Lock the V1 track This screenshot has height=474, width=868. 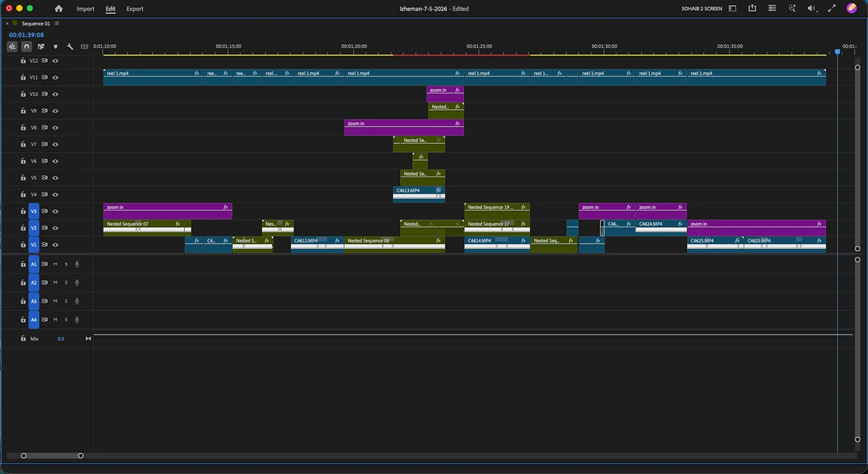(x=22, y=245)
